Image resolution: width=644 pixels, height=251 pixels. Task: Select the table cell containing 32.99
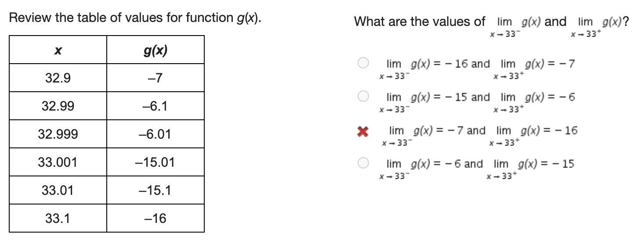coord(58,106)
